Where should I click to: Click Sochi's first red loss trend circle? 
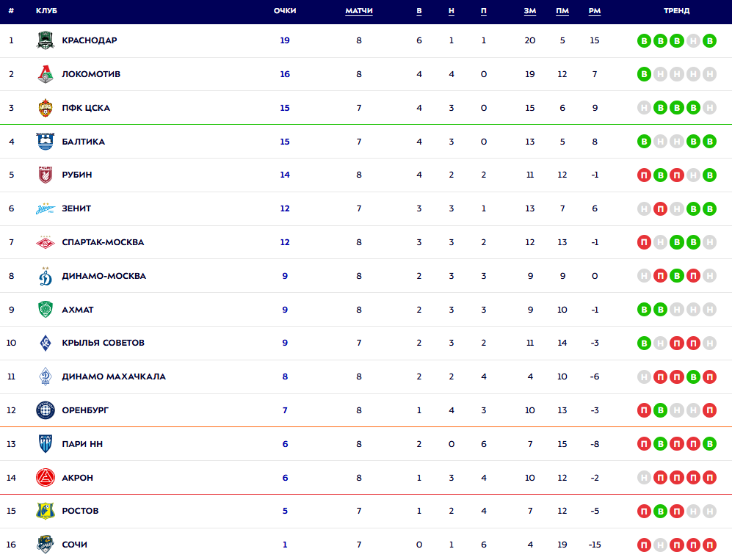click(644, 545)
